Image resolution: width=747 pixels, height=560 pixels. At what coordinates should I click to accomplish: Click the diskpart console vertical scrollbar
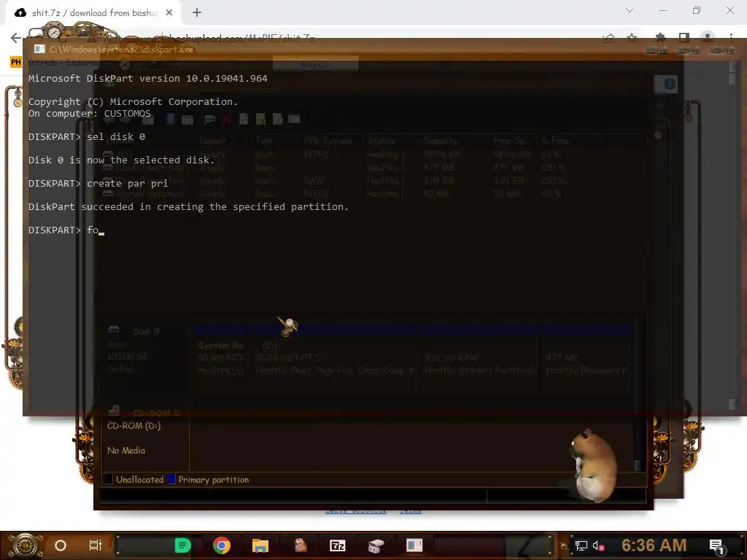coord(732,236)
